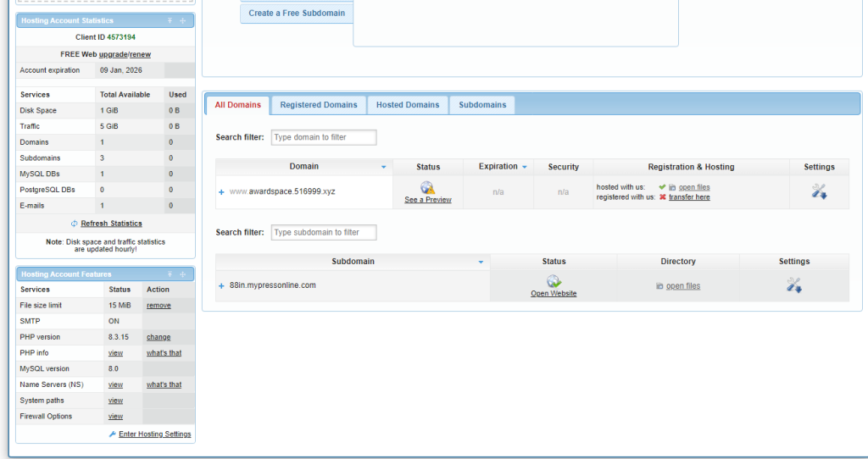Click the 'transfer here' link

689,197
